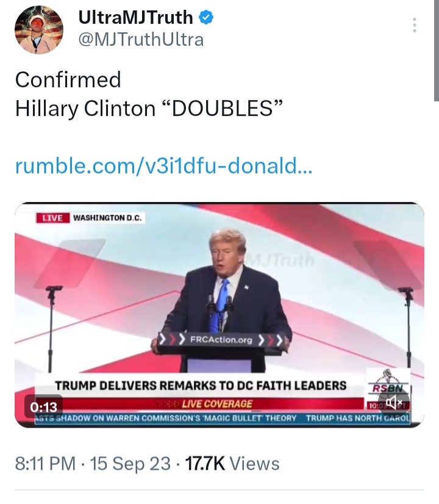Click the 8:11 PM timestamp
This screenshot has height=504, width=439.
click(45, 464)
